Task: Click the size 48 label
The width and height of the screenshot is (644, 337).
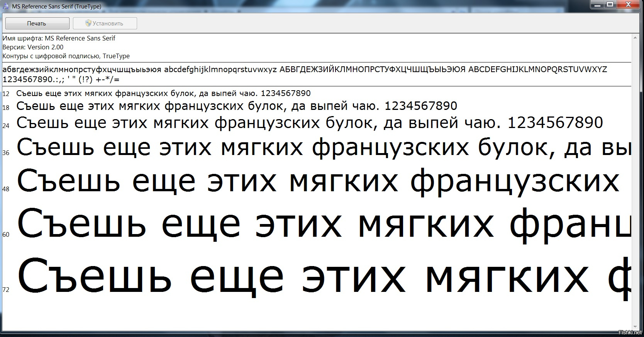Action: point(6,189)
